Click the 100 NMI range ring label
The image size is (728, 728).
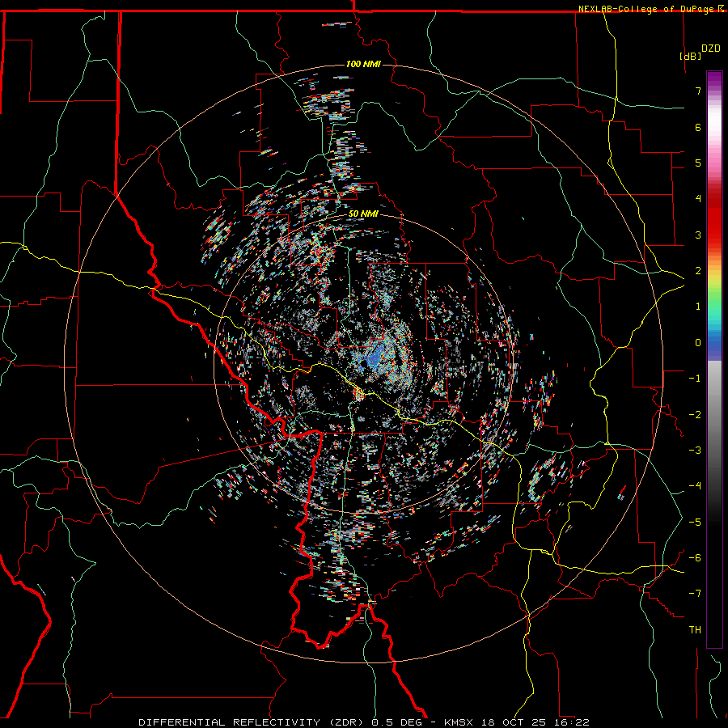363,64
